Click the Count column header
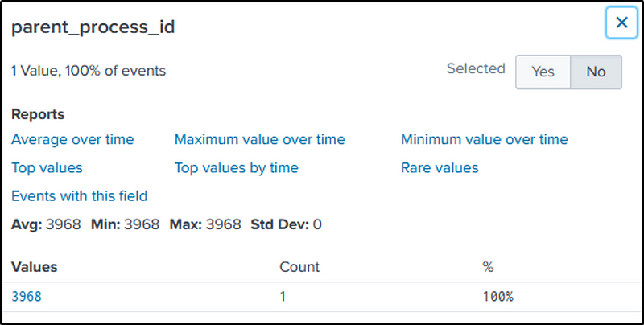The width and height of the screenshot is (644, 325). coord(299,266)
